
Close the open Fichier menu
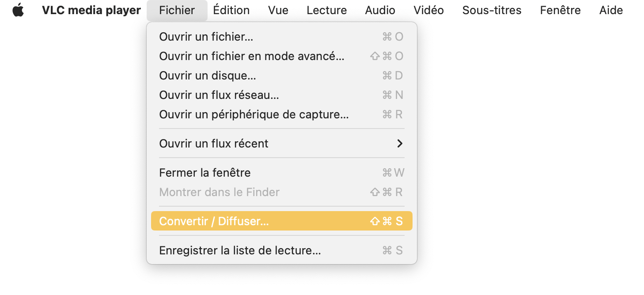[177, 10]
